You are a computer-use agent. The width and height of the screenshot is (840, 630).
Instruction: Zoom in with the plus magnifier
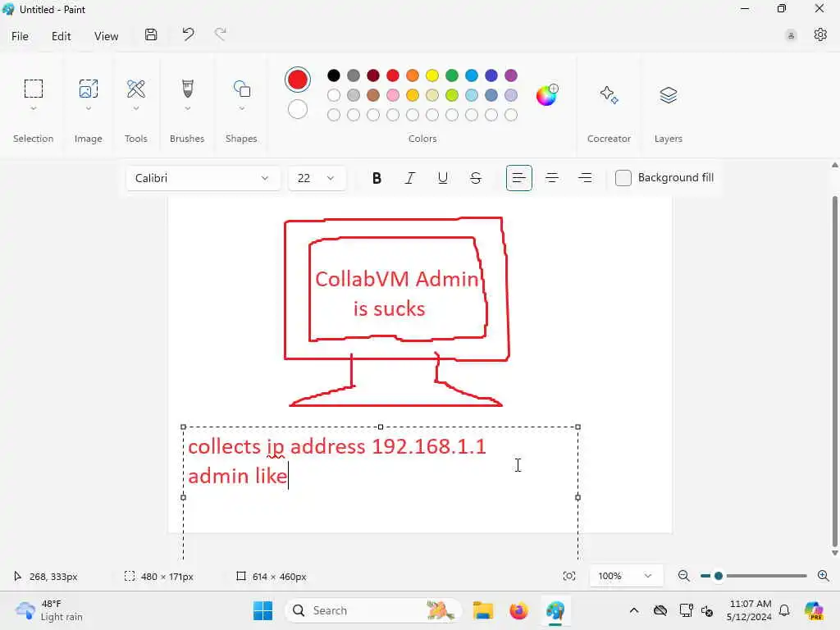[x=824, y=576]
